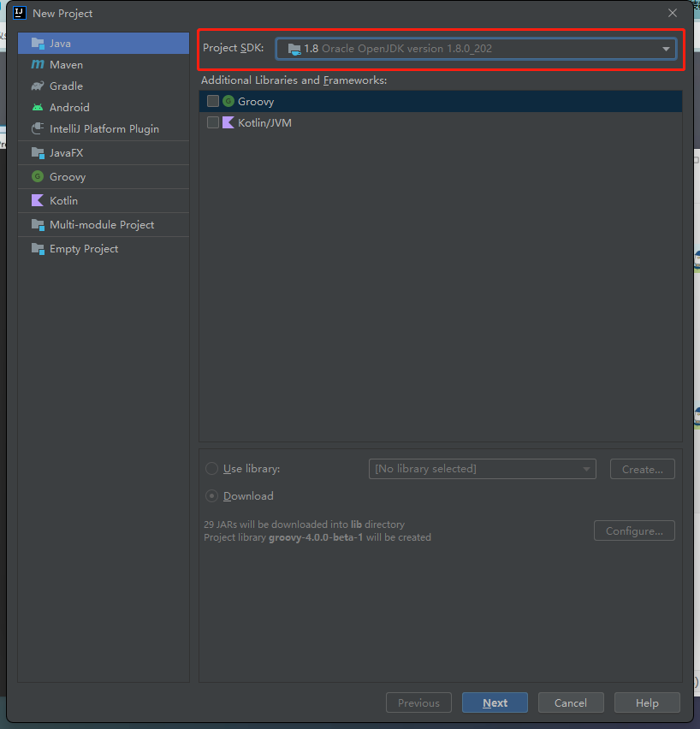Click the Project SDK label
The height and width of the screenshot is (729, 700).
pyautogui.click(x=233, y=48)
